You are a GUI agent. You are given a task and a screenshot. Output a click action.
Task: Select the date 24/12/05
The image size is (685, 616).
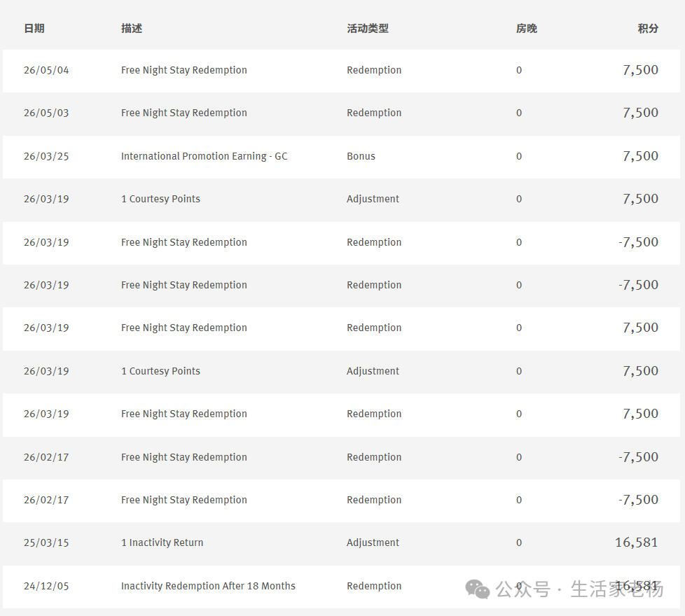[46, 586]
